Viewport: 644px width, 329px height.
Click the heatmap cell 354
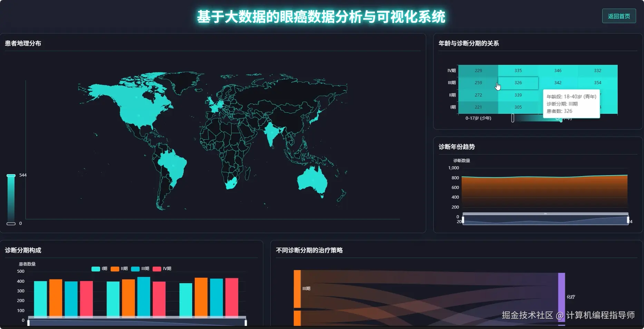point(598,83)
